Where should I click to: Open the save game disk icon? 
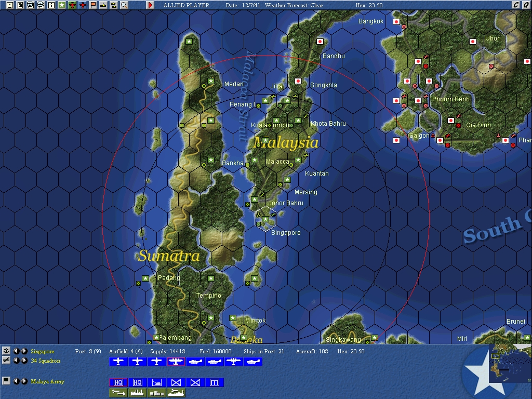(x=10, y=5)
